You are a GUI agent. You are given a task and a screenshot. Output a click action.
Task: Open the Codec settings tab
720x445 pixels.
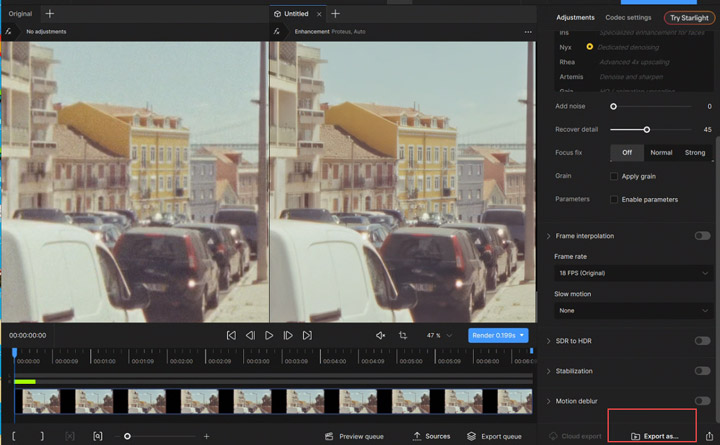628,17
